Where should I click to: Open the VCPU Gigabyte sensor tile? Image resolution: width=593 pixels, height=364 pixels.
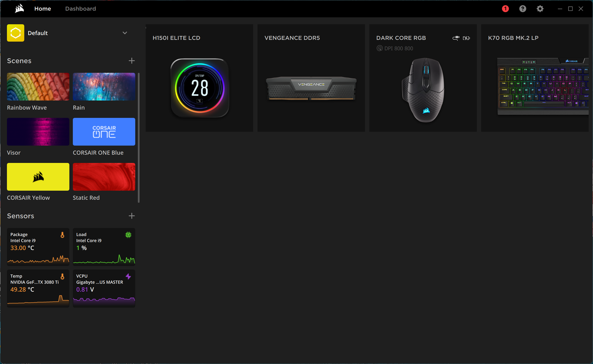point(104,288)
